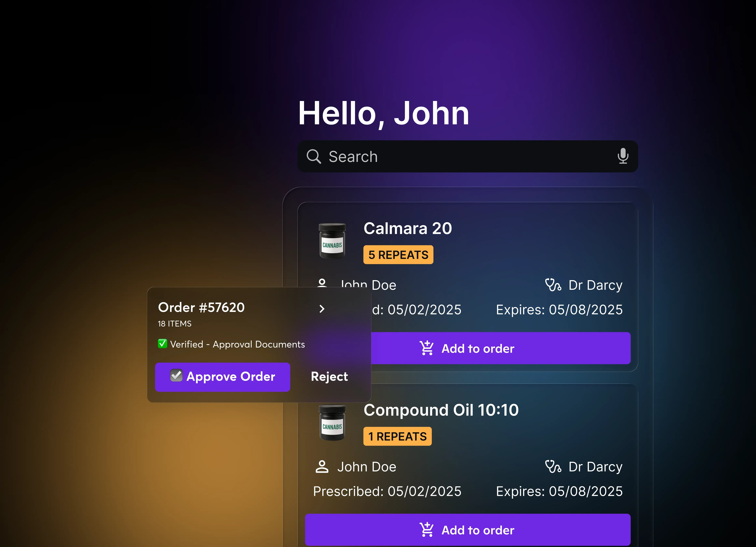
Task: Click cart icon on Calmara Add to order
Action: coord(426,348)
